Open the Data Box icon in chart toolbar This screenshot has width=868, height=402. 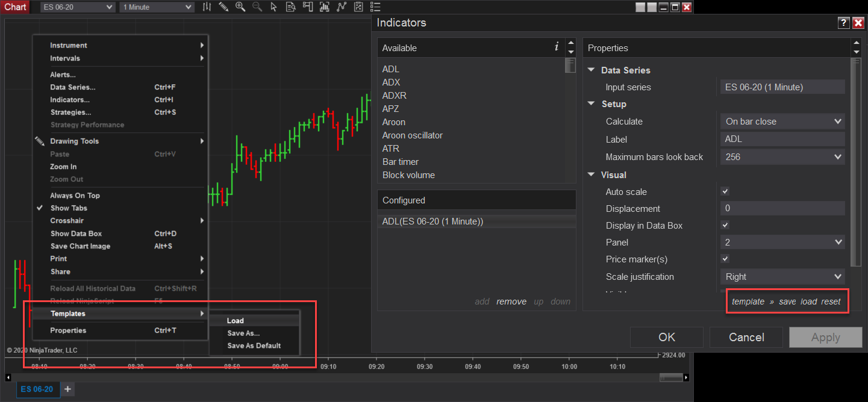pos(291,7)
